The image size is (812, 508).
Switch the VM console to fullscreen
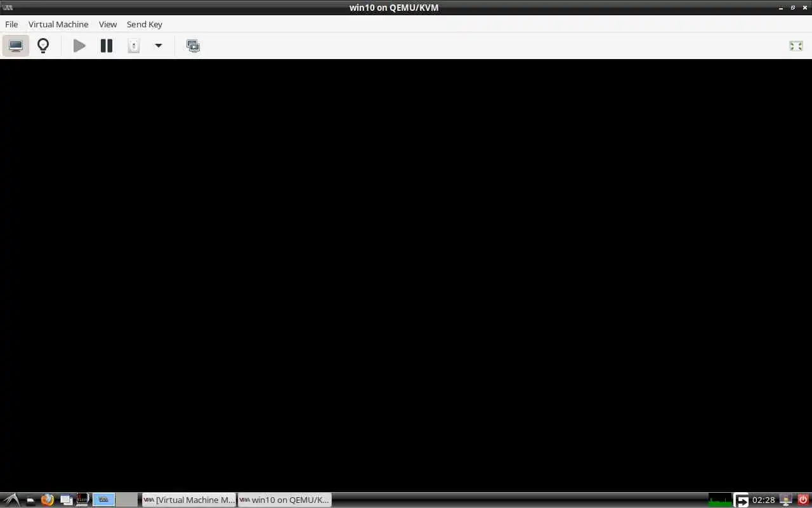pos(796,46)
